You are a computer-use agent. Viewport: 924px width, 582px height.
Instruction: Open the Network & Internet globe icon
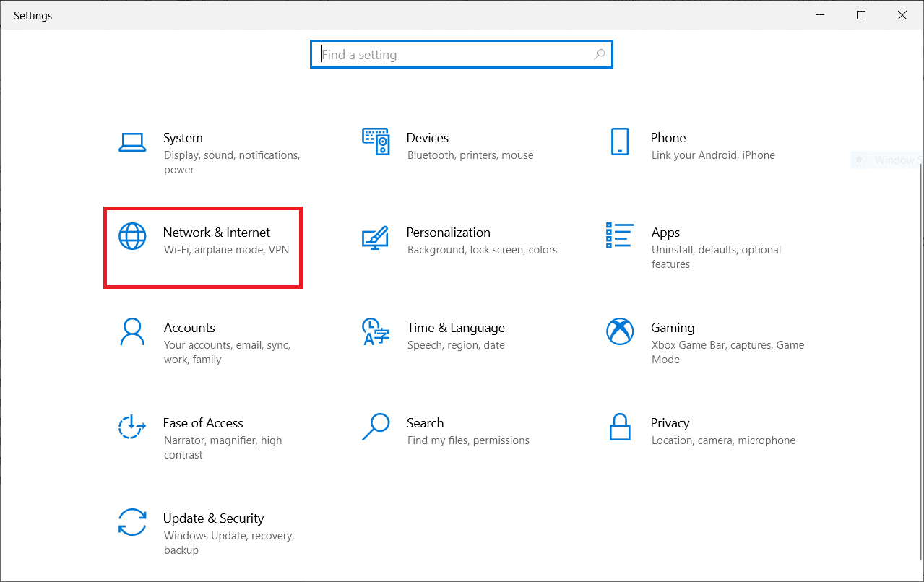[132, 236]
